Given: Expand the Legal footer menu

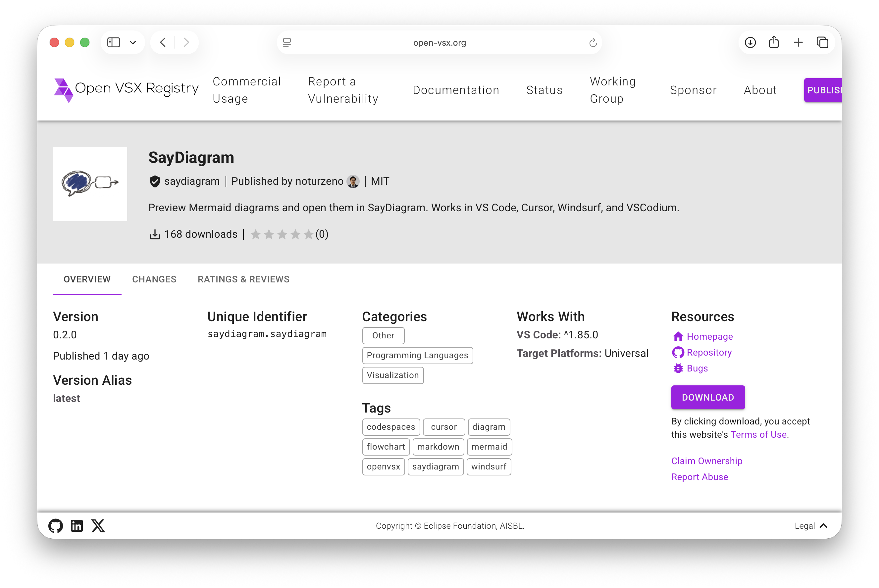Looking at the screenshot, I should [810, 525].
